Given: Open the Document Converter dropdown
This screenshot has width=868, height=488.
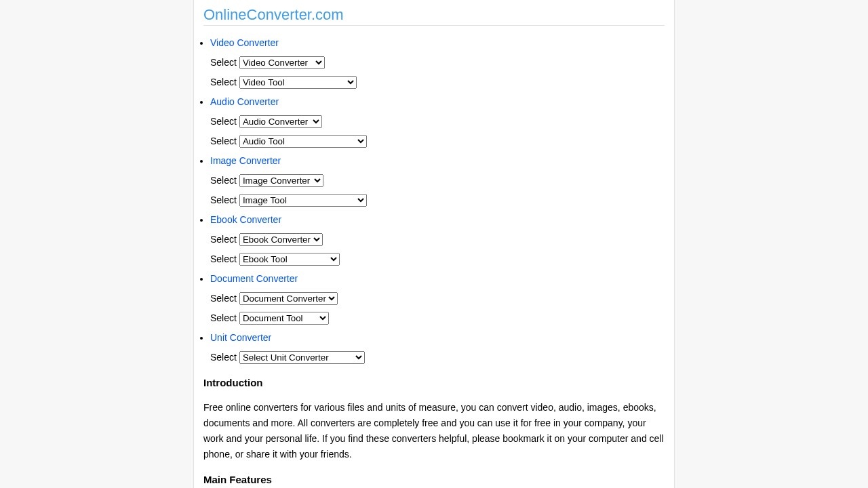Looking at the screenshot, I should (x=288, y=298).
